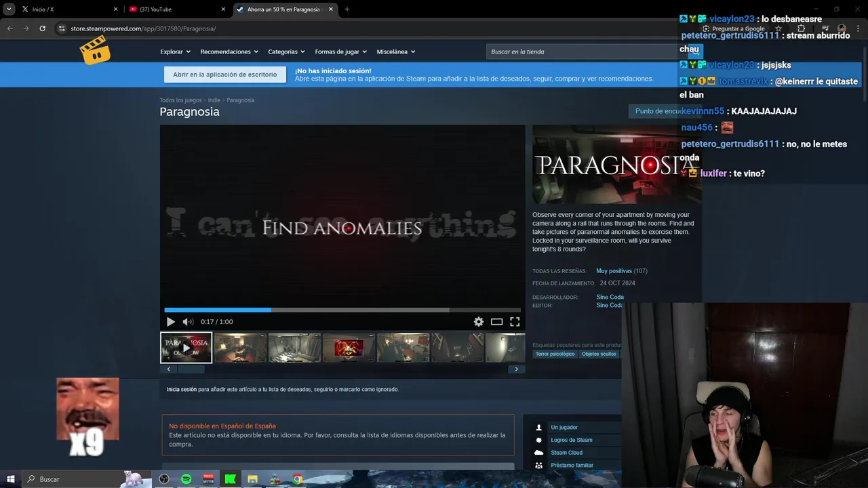Image resolution: width=868 pixels, height=488 pixels.
Task: Select the fifth screenshot thumbnail
Action: coord(403,348)
